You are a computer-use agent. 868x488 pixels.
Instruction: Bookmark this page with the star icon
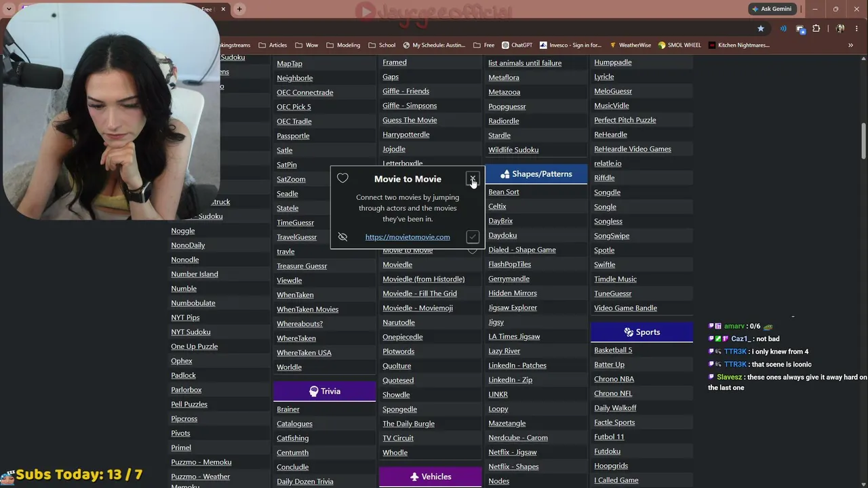(761, 28)
